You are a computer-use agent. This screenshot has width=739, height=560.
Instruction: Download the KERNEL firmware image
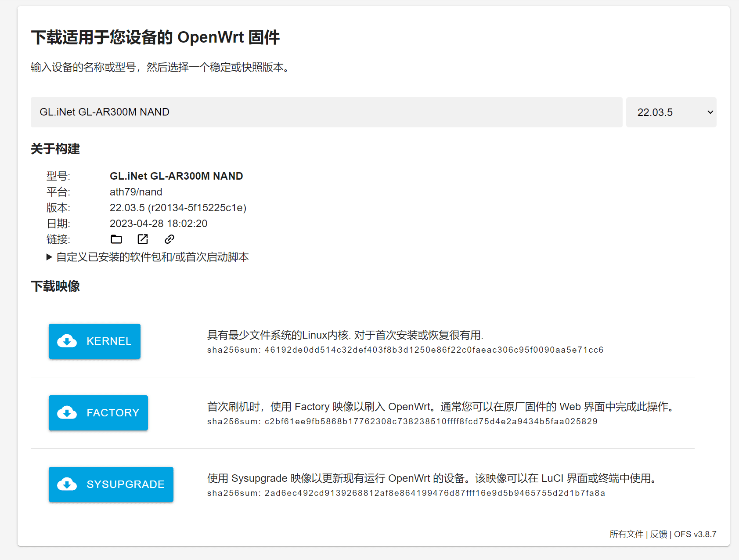click(94, 341)
